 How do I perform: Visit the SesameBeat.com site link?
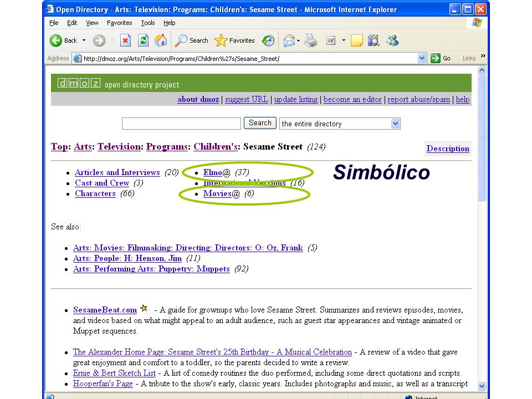pos(105,310)
